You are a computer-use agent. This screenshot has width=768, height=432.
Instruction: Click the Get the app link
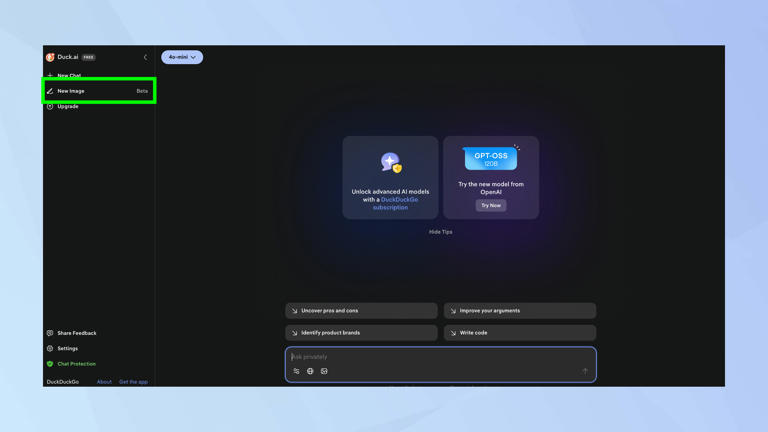[133, 382]
